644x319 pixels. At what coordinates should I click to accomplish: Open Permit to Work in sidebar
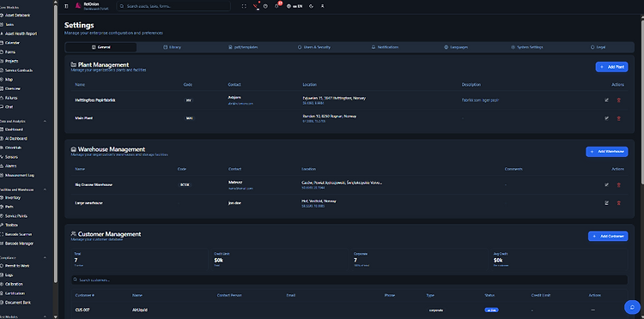[x=17, y=266]
